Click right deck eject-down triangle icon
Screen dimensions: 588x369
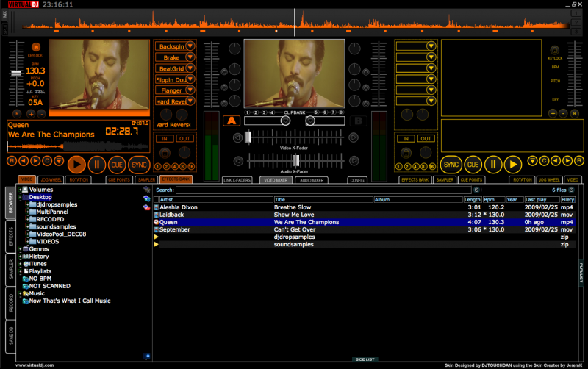pos(532,161)
